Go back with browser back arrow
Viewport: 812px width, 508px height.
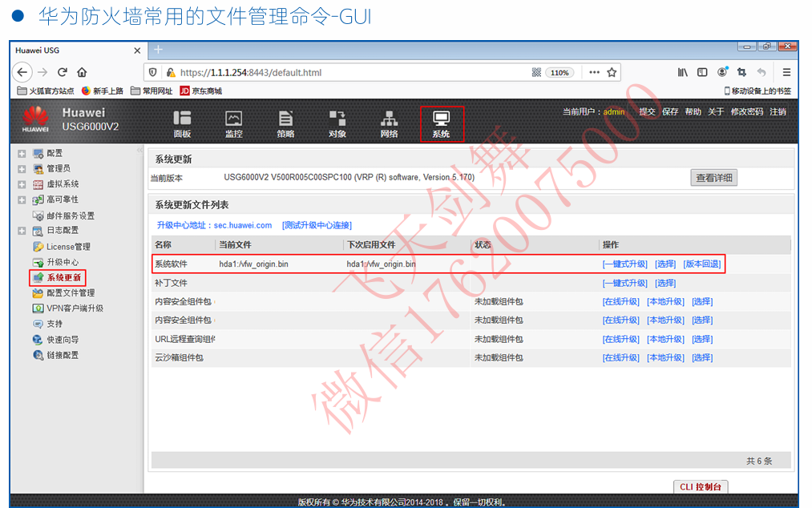pyautogui.click(x=22, y=72)
